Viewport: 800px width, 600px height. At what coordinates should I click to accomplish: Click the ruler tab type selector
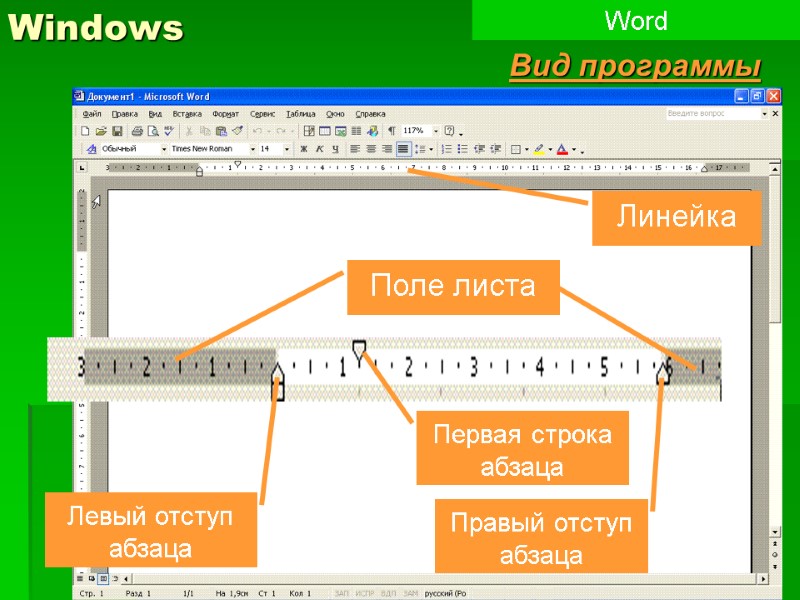point(82,167)
